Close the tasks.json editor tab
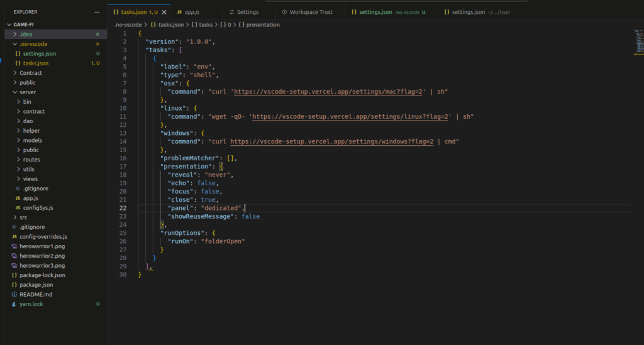Image resolution: width=644 pixels, height=345 pixels. coord(165,12)
